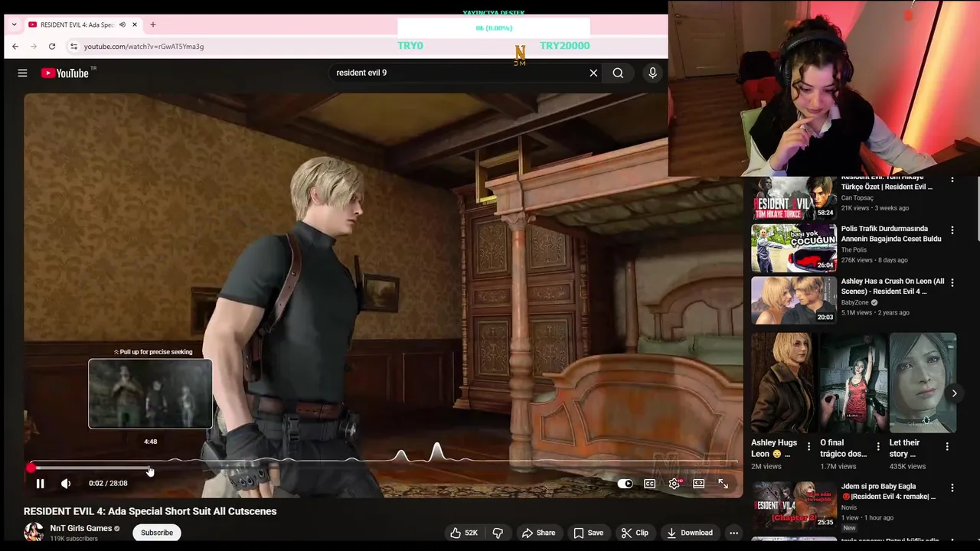This screenshot has height=551, width=980.
Task: Open options for Polis Trafik video
Action: (952, 230)
